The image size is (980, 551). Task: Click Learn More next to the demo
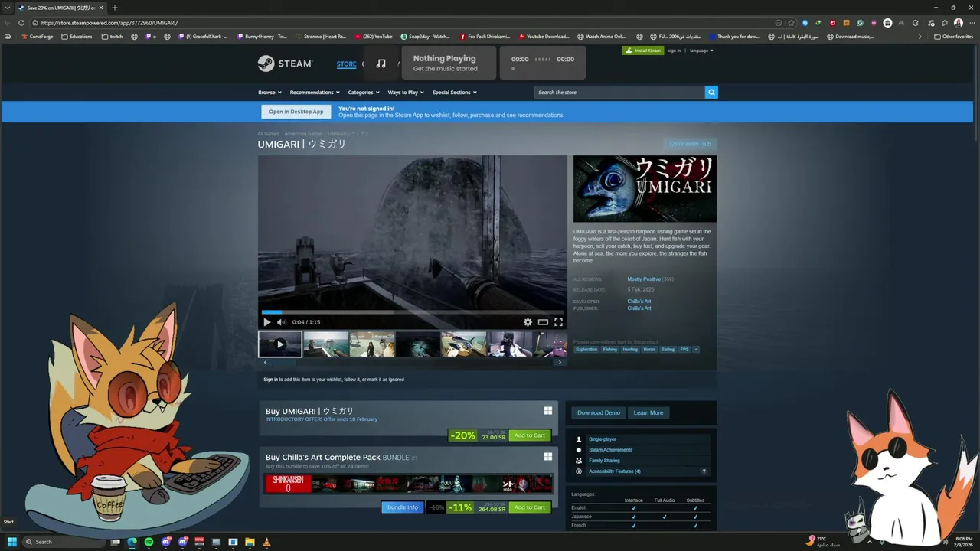tap(648, 412)
